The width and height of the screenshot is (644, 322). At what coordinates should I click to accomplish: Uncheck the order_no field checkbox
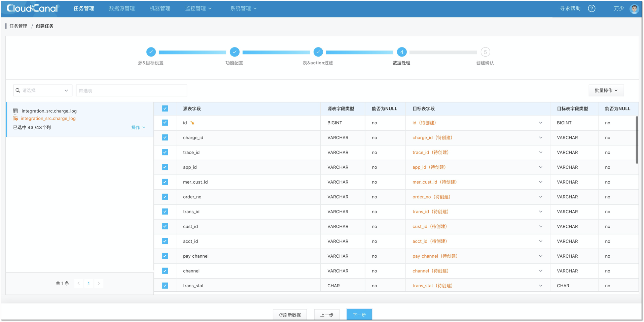[x=165, y=197]
